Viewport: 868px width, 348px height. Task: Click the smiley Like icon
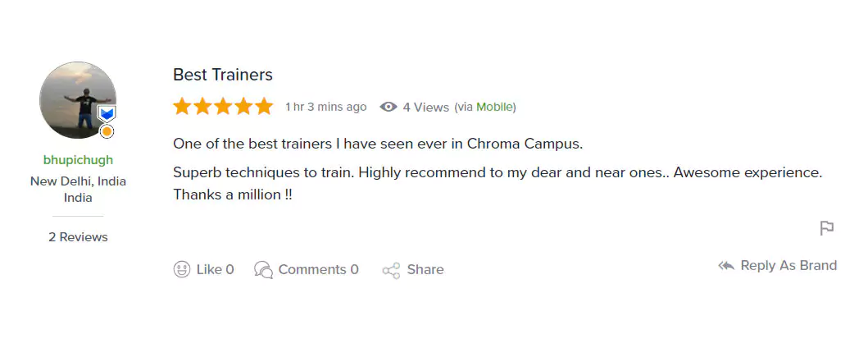(x=182, y=269)
